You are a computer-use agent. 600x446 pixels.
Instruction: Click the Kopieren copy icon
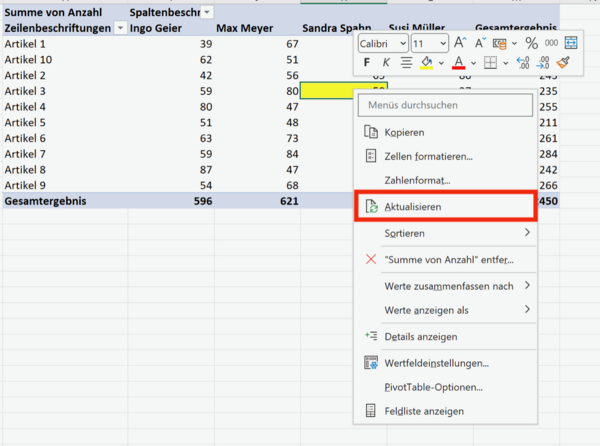pos(370,132)
